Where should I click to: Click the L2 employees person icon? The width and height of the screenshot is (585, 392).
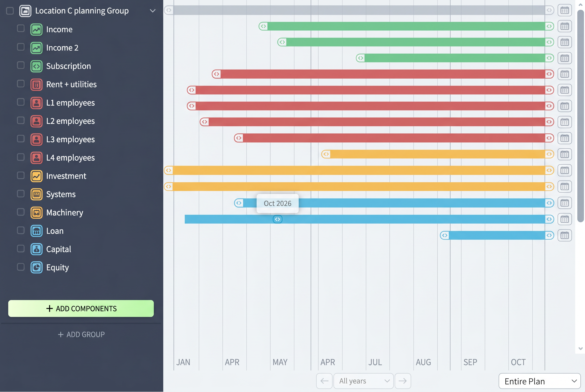coord(37,121)
